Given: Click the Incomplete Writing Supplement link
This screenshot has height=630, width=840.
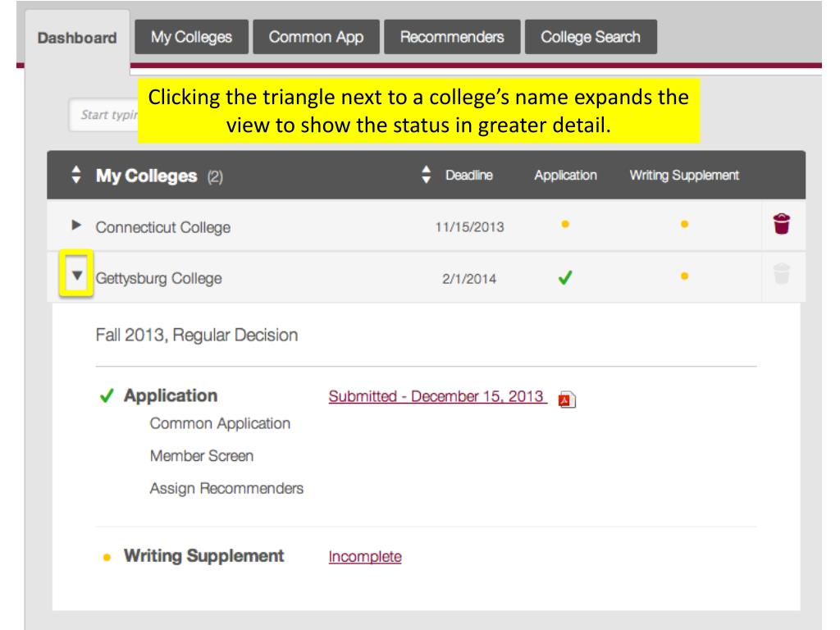Looking at the screenshot, I should tap(365, 557).
